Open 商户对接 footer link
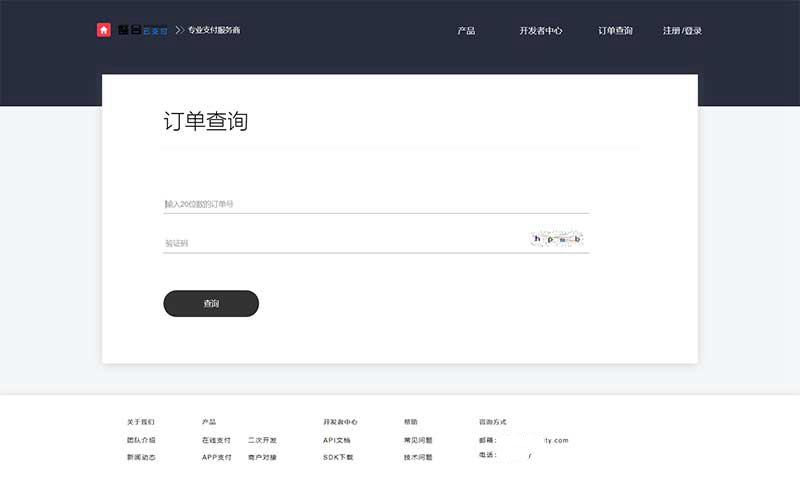This screenshot has width=800, height=503. tap(262, 457)
